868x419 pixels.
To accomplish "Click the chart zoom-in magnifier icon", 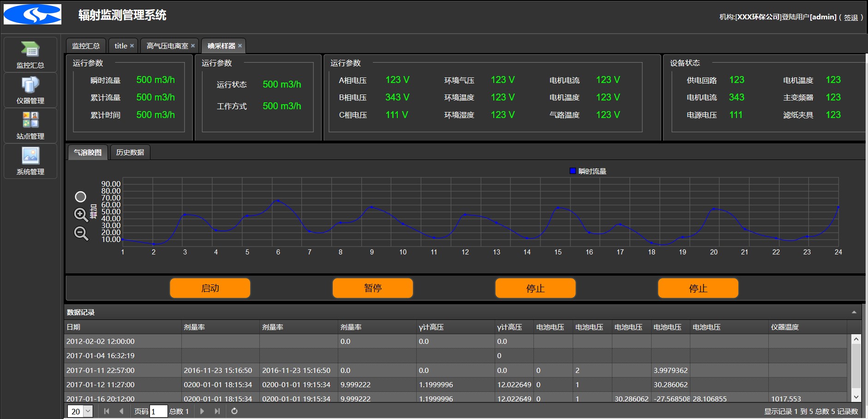I will pos(81,215).
